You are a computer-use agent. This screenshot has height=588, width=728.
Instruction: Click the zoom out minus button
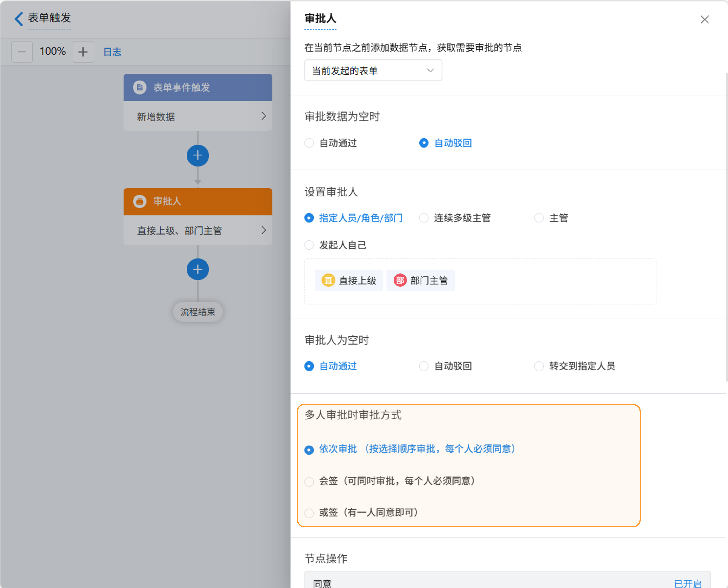pyautogui.click(x=22, y=52)
